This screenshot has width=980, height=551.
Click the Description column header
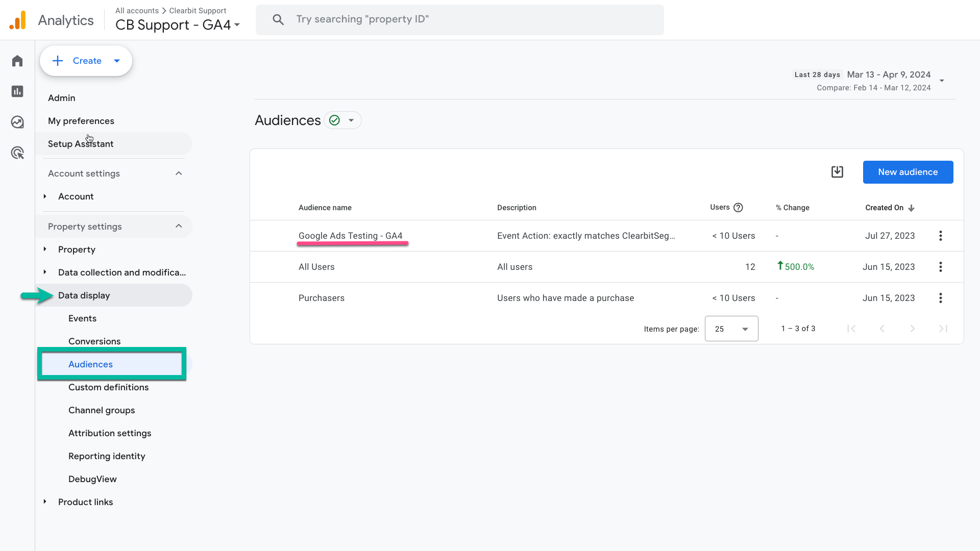point(517,208)
